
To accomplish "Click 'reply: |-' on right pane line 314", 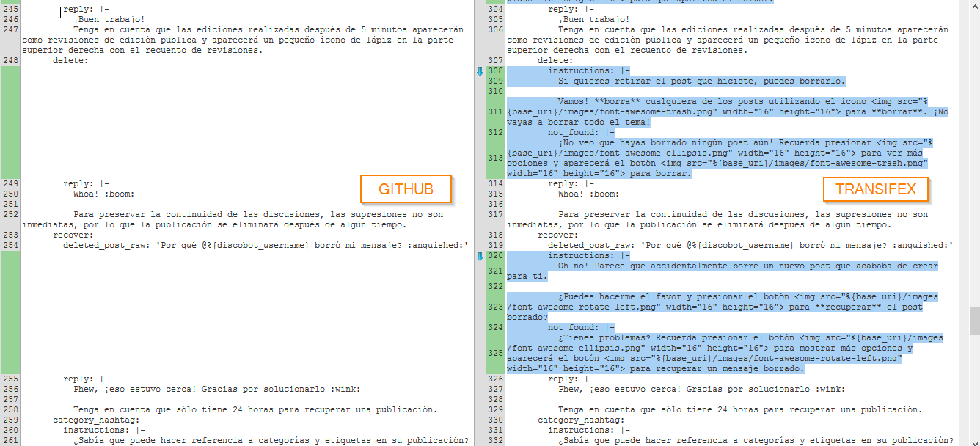I will [571, 184].
